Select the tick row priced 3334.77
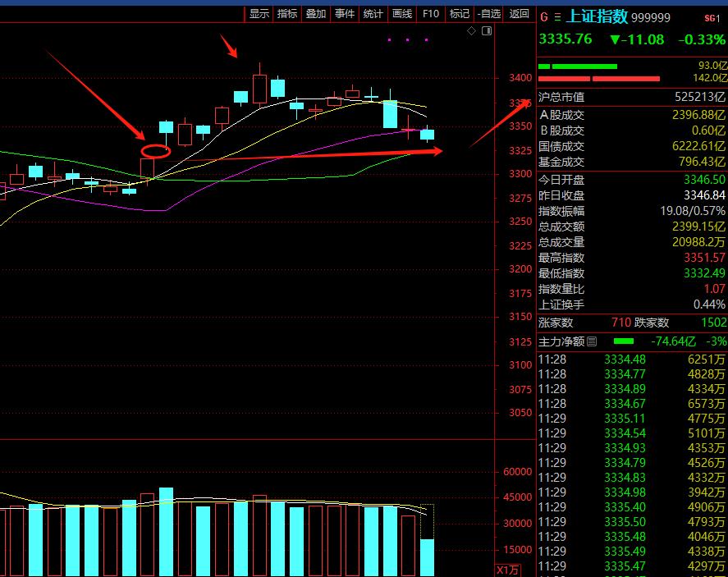Screen dimensions: 728x577 coord(632,374)
